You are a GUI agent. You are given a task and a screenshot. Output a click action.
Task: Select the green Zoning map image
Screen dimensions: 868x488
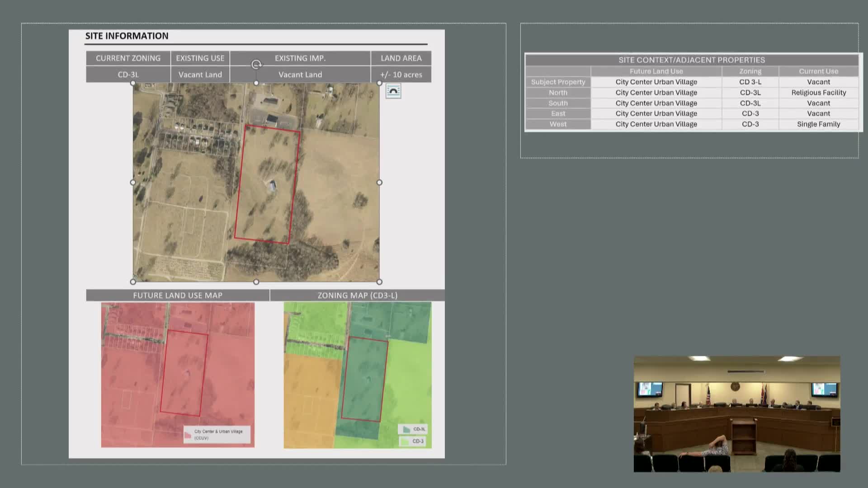click(x=358, y=375)
